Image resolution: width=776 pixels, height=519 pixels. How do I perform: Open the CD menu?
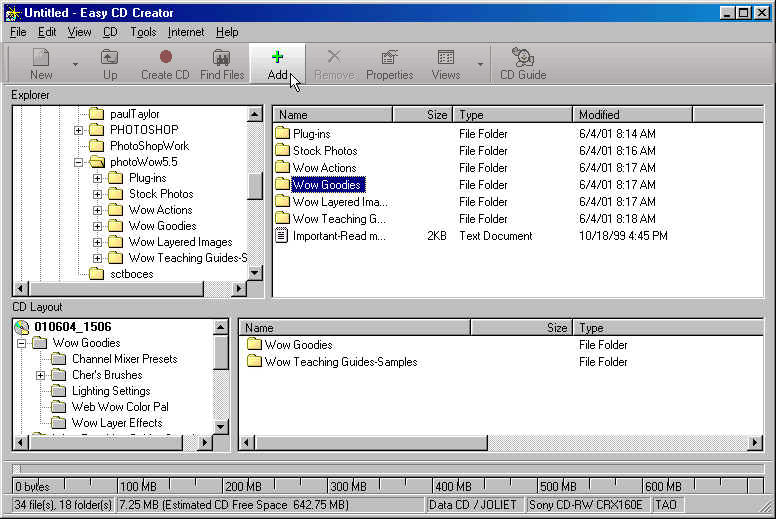tap(110, 32)
